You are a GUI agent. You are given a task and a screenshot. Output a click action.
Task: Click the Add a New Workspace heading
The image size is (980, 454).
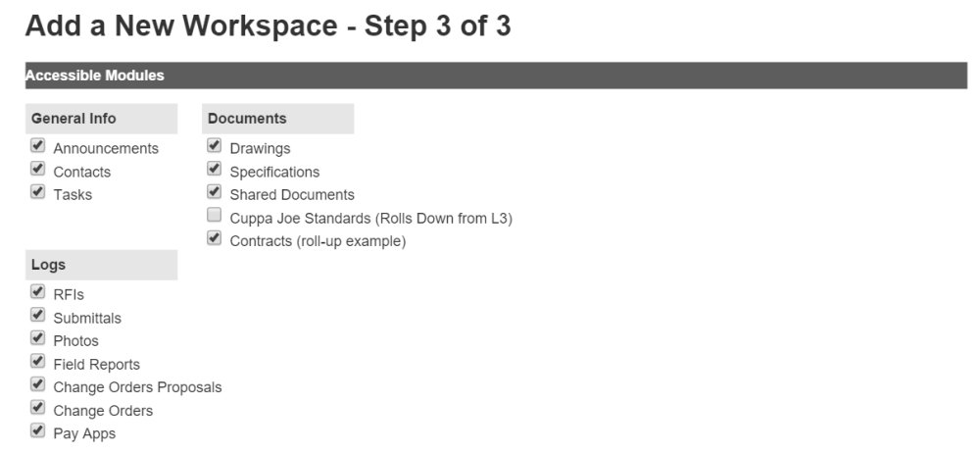pos(268,26)
